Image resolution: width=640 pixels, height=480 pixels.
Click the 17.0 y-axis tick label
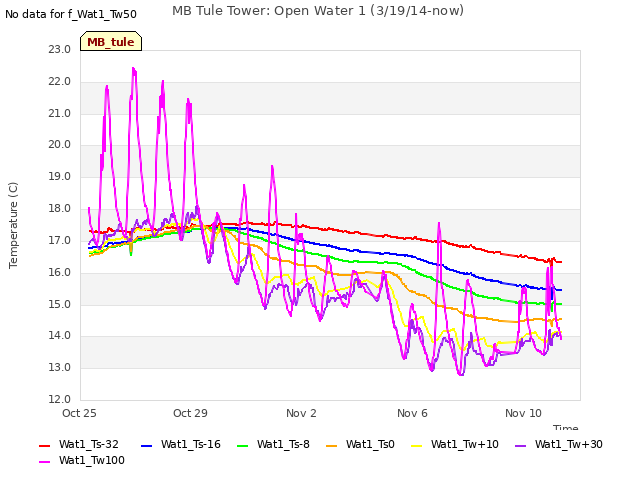(60, 240)
